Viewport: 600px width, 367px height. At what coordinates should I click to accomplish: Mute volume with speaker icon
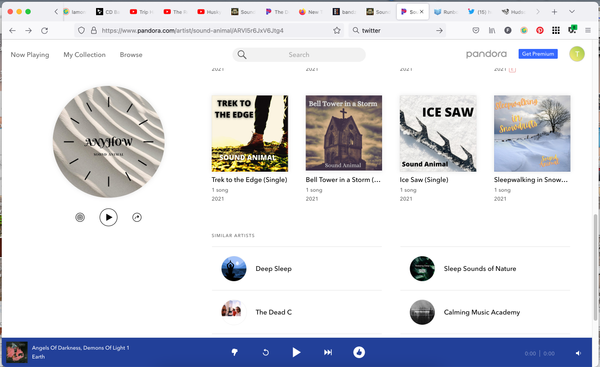[x=578, y=353]
